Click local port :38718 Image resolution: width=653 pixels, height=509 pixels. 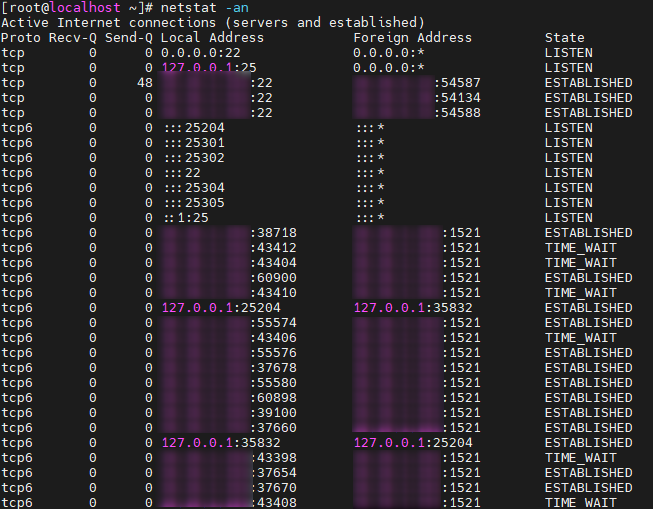tap(273, 233)
